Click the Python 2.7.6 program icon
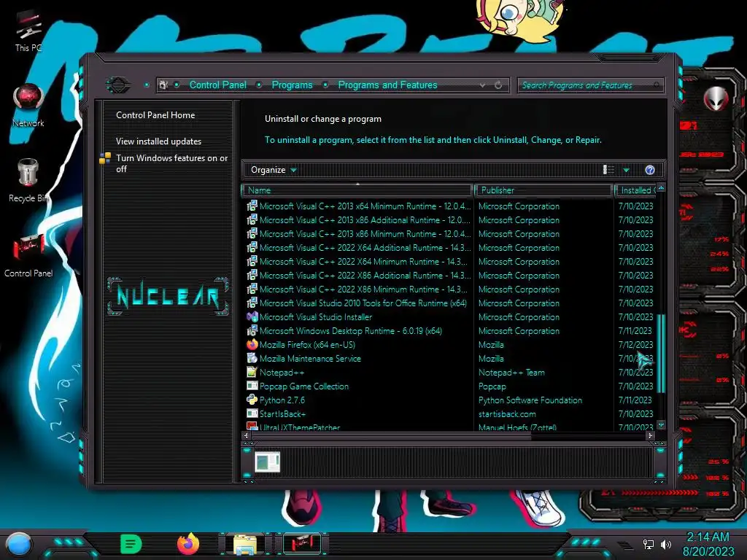This screenshot has width=747, height=560. pyautogui.click(x=252, y=400)
